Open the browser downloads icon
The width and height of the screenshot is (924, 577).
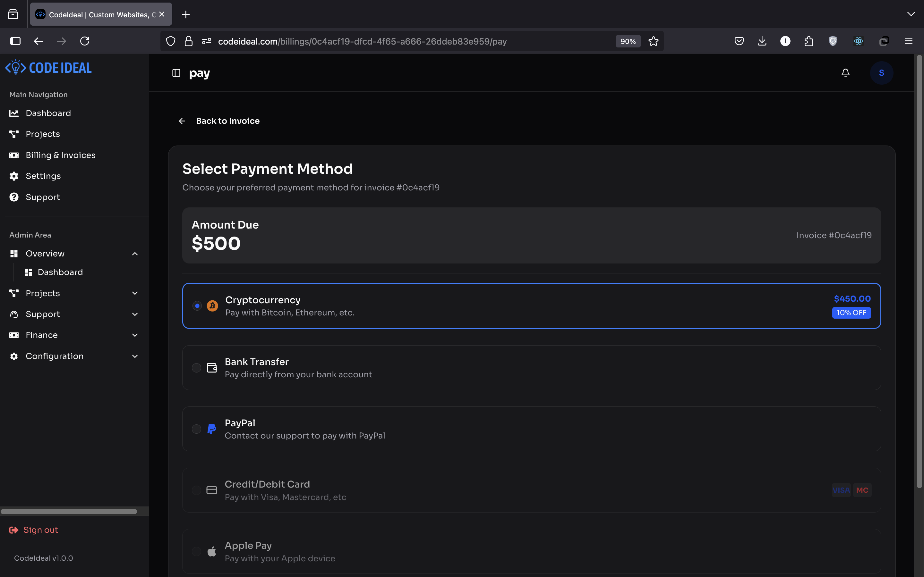tap(762, 41)
